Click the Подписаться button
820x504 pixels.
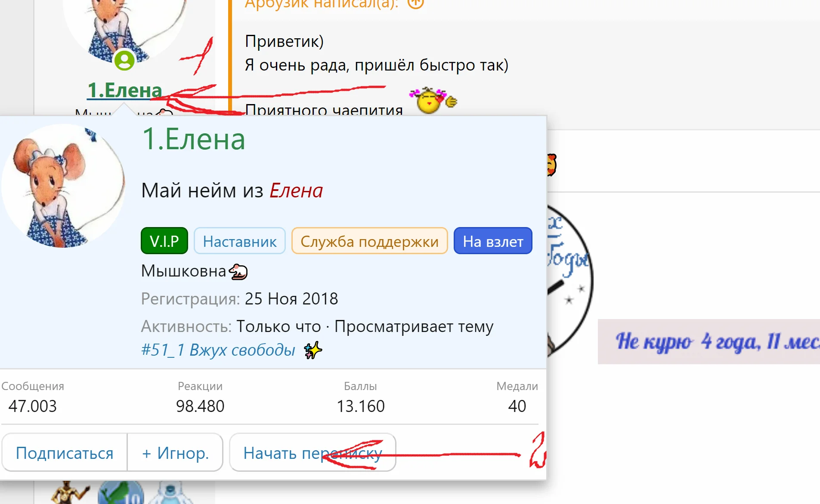coord(64,452)
